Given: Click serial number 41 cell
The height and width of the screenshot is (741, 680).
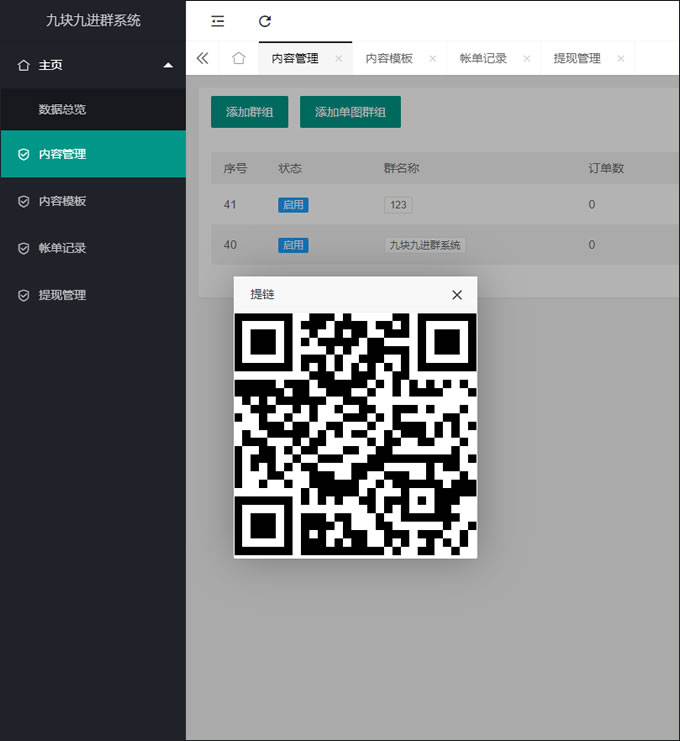Looking at the screenshot, I should click(x=230, y=205).
